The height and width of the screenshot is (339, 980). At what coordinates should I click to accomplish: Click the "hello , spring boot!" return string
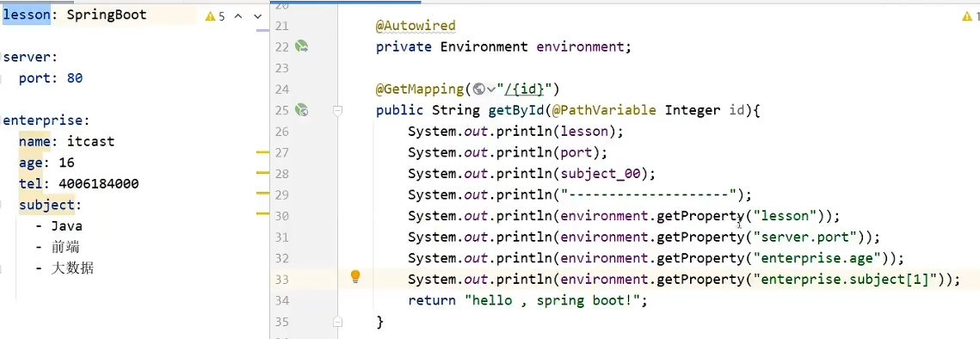click(x=552, y=301)
